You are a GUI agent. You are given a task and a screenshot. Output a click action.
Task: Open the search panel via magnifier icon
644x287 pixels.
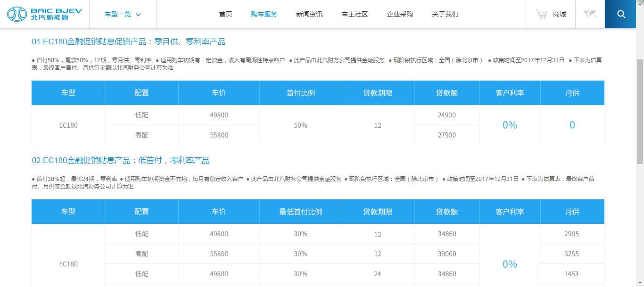(x=619, y=14)
